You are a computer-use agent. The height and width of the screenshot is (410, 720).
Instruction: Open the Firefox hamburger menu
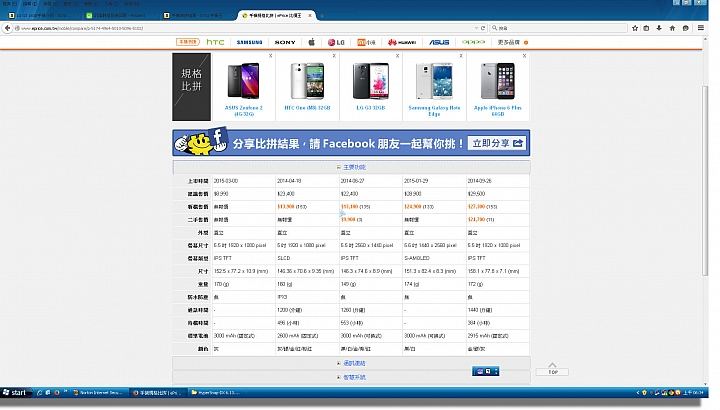701,28
